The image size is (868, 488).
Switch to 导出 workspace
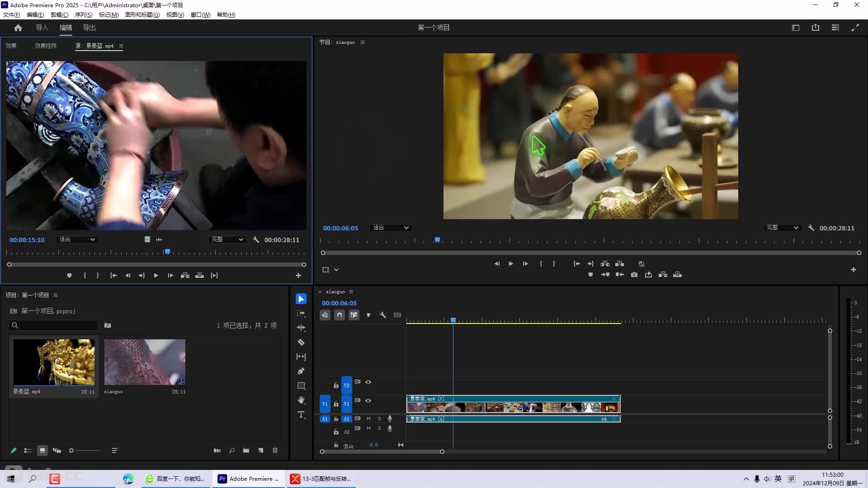[90, 28]
